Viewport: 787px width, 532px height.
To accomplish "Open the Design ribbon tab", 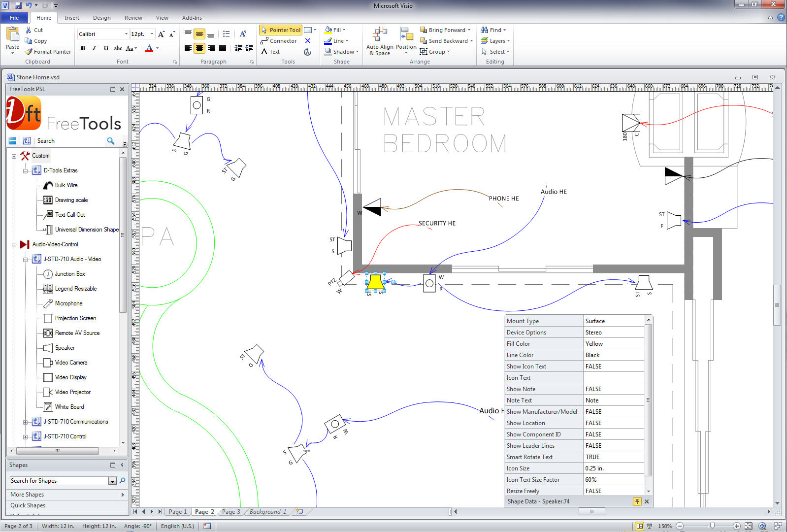I will pyautogui.click(x=101, y=18).
